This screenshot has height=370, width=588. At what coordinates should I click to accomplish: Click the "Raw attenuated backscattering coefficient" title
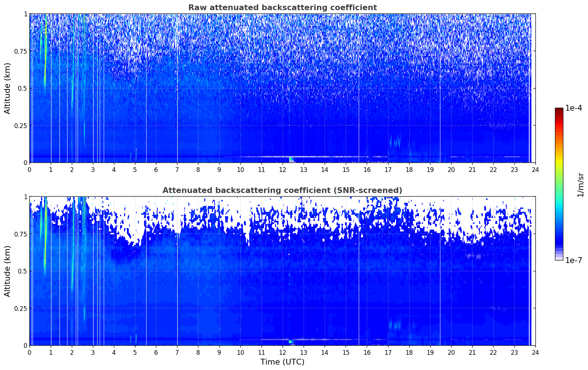(282, 8)
